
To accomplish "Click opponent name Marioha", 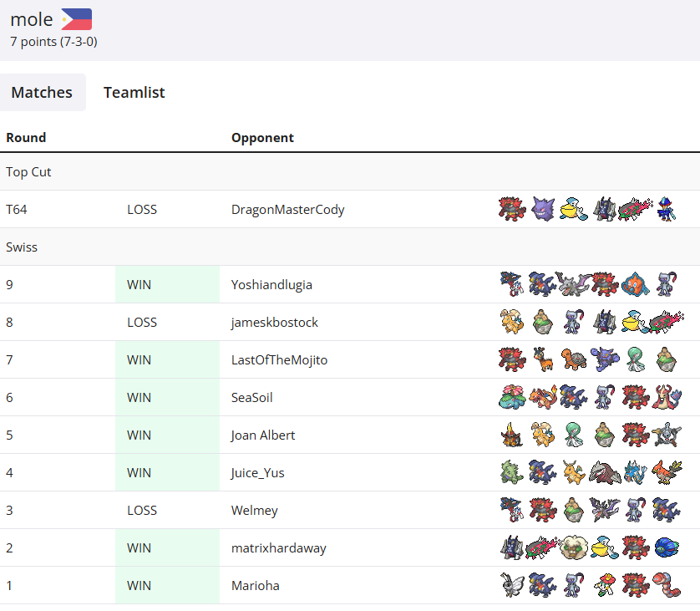I will pos(256,585).
